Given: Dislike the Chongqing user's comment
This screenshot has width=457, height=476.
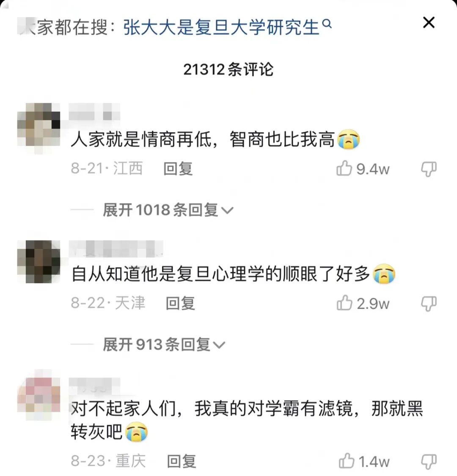Looking at the screenshot, I should click(x=429, y=462).
